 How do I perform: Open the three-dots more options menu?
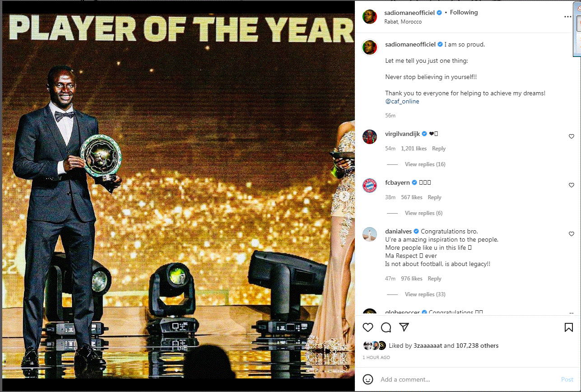point(567,17)
